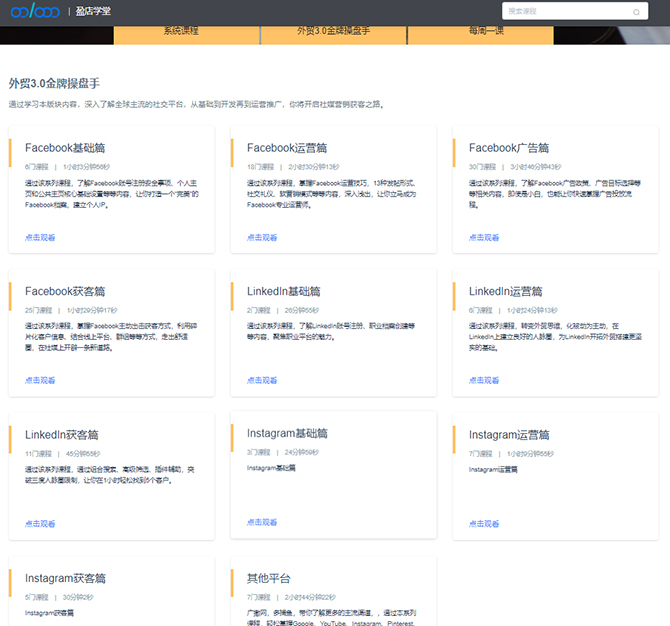Switch to the 外贸3.0金牌操盘手 tab
670x626 pixels.
[333, 35]
